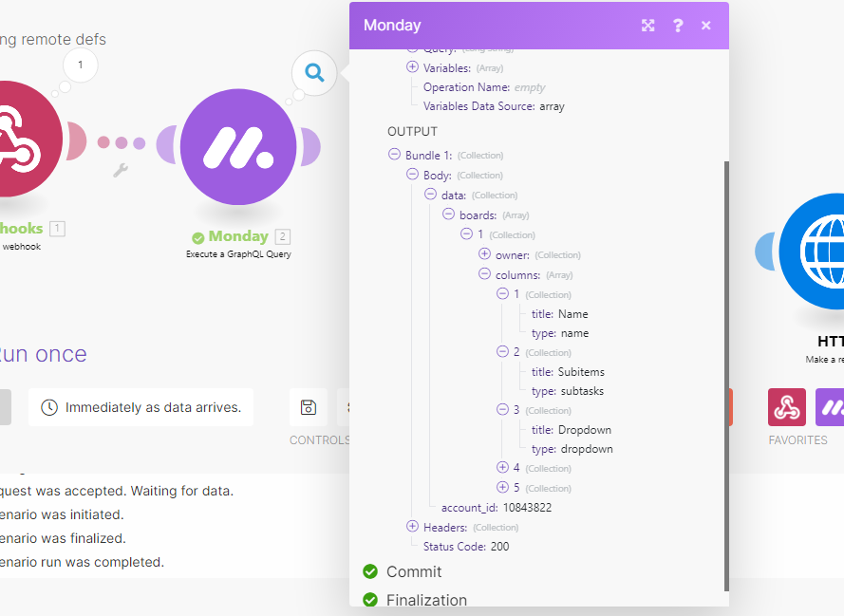Close the Monday output panel
The image size is (844, 616).
(706, 26)
